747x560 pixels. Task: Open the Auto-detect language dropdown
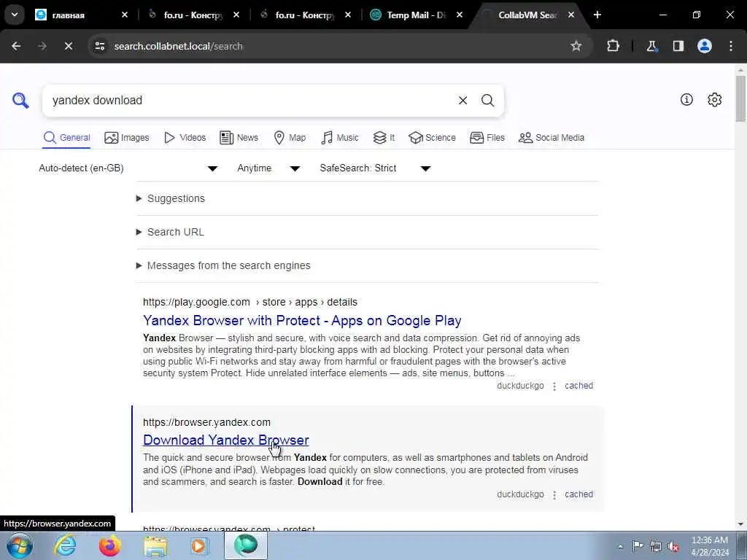pos(128,168)
